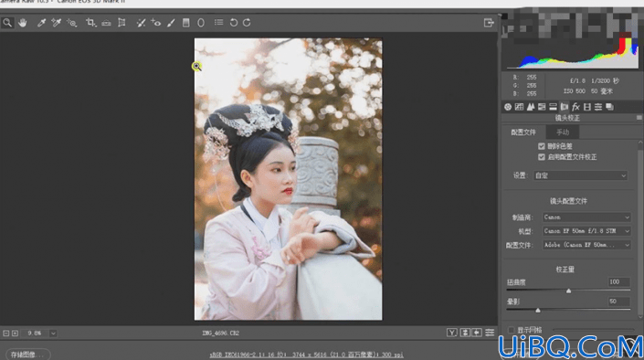
Task: Select the Transform tool
Action: click(x=121, y=23)
